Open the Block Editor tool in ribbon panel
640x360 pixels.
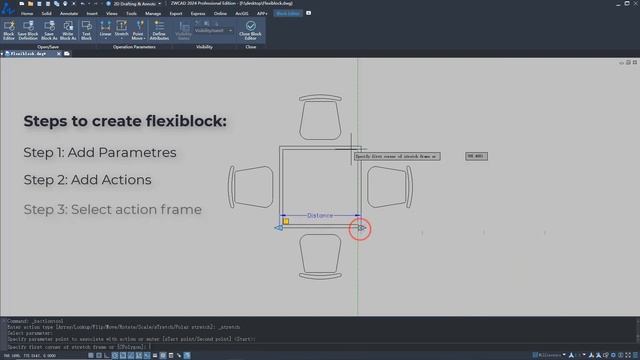[9, 30]
